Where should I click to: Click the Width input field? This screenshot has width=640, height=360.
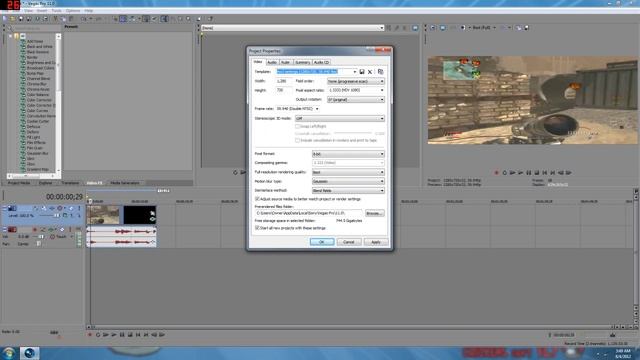pyautogui.click(x=284, y=81)
